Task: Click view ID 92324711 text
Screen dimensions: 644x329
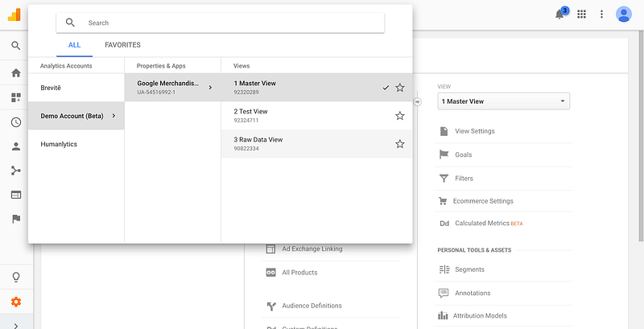Action: (x=246, y=121)
